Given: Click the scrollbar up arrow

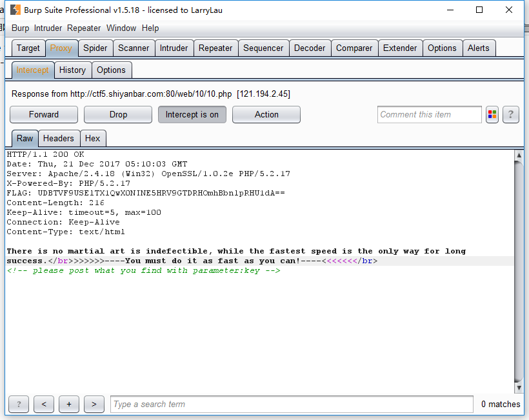Looking at the screenshot, I should pos(519,155).
